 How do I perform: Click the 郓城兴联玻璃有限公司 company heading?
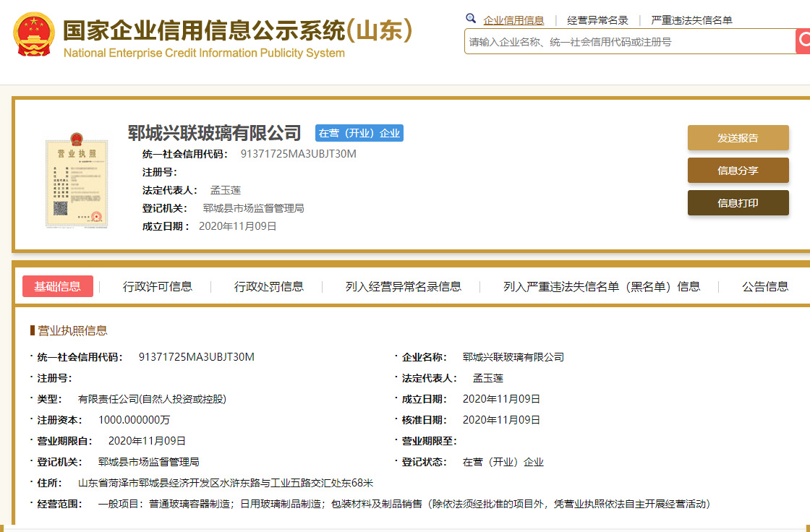pyautogui.click(x=214, y=133)
